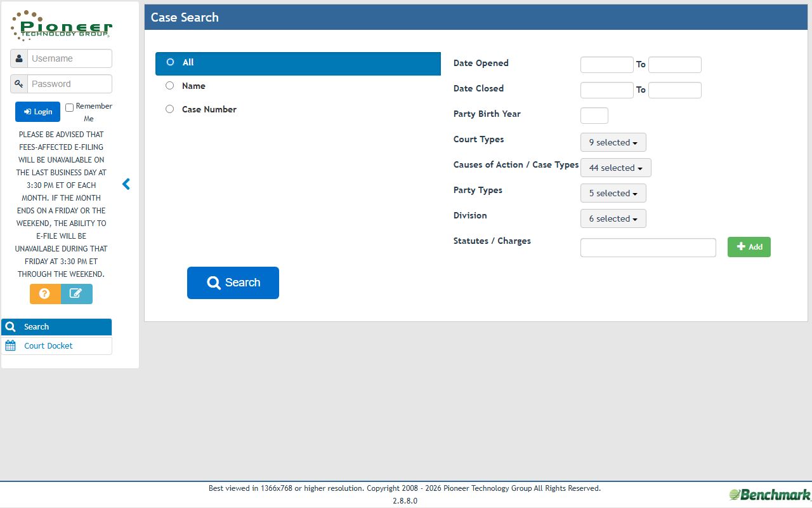Click the magnifier icon in the Search menu item

[10, 327]
